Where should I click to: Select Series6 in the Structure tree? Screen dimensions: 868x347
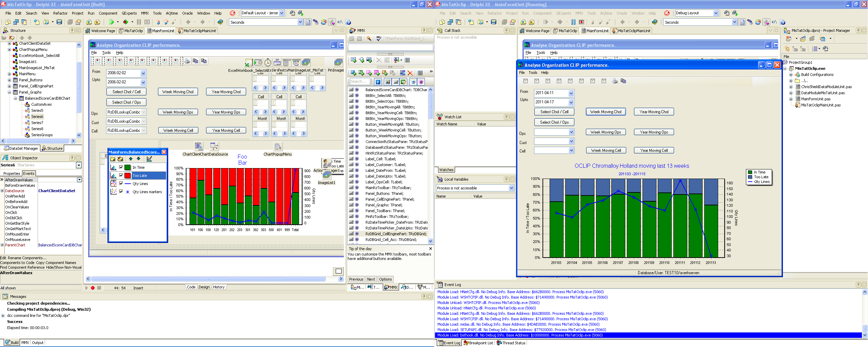37,117
